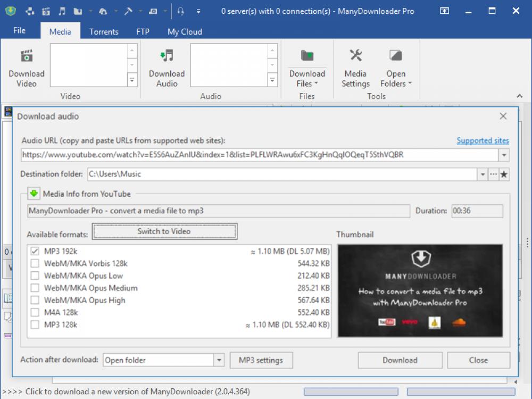Screen dimensions: 532x399
Task: Open the Audio URL dropdown arrow
Action: pyautogui.click(x=503, y=155)
